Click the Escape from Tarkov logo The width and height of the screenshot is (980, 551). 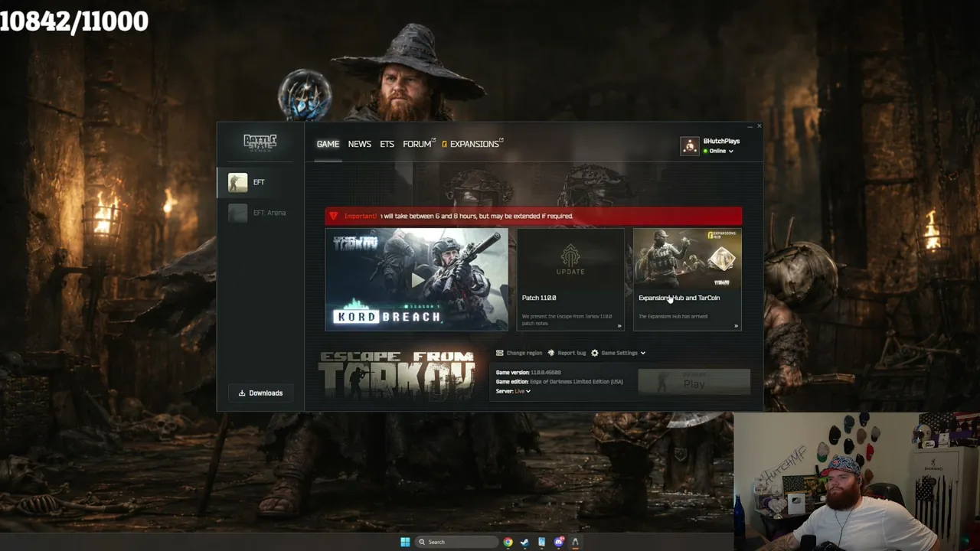pyautogui.click(x=397, y=375)
